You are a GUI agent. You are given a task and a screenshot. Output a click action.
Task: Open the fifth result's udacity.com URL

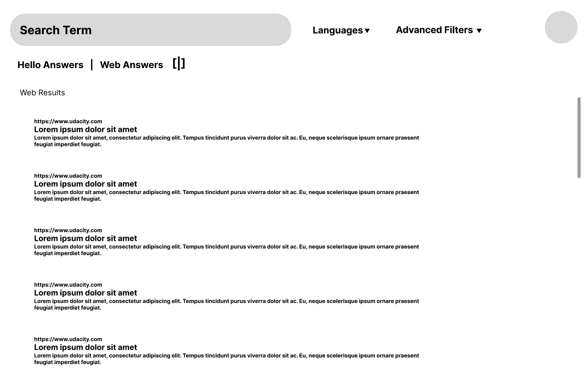(68, 339)
